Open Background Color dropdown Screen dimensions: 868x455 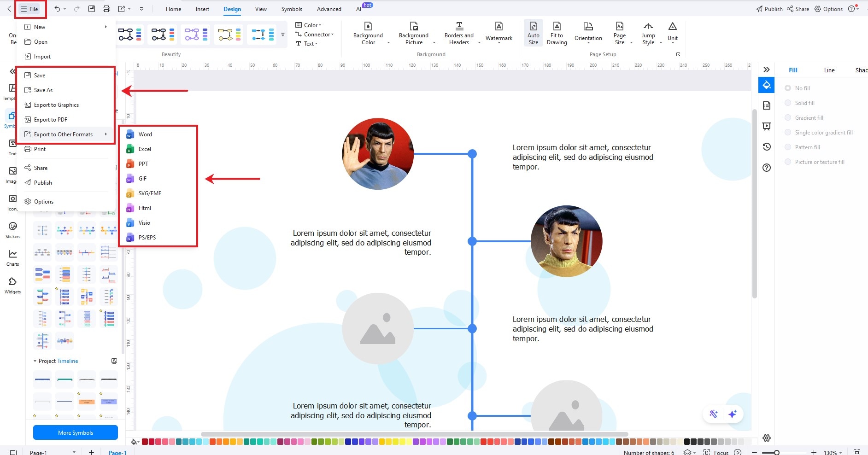[370, 33]
